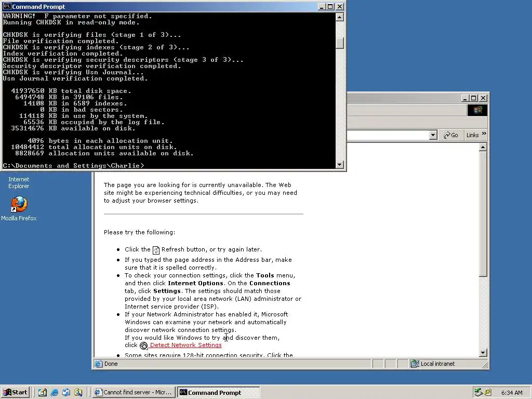
Task: Click the address bar input field
Action: pos(388,135)
